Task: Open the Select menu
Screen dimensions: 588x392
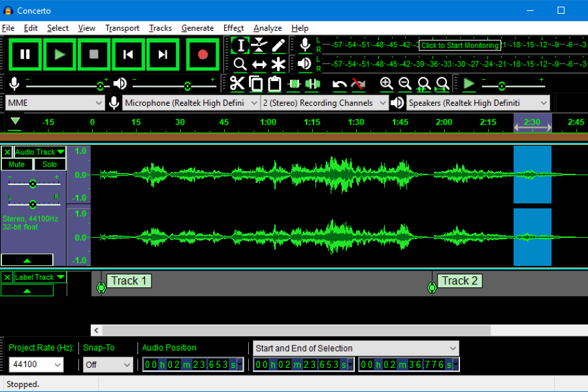Action: 57,28
